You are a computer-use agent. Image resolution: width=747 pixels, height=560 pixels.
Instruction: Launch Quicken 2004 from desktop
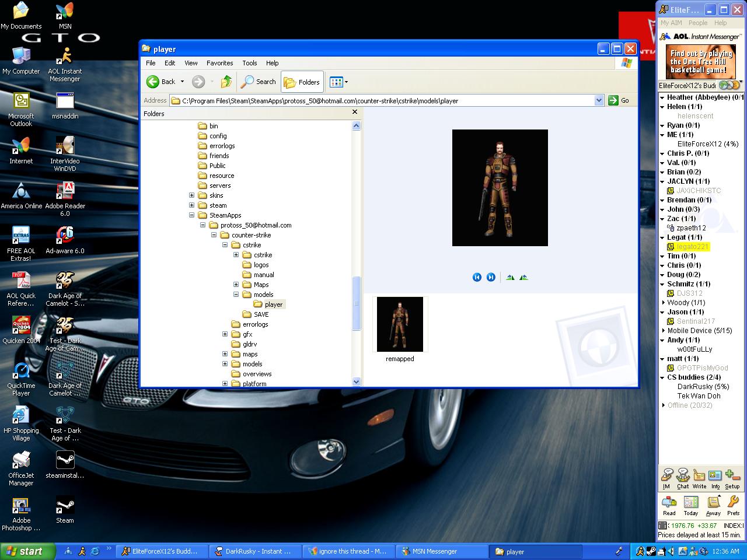tap(21, 330)
